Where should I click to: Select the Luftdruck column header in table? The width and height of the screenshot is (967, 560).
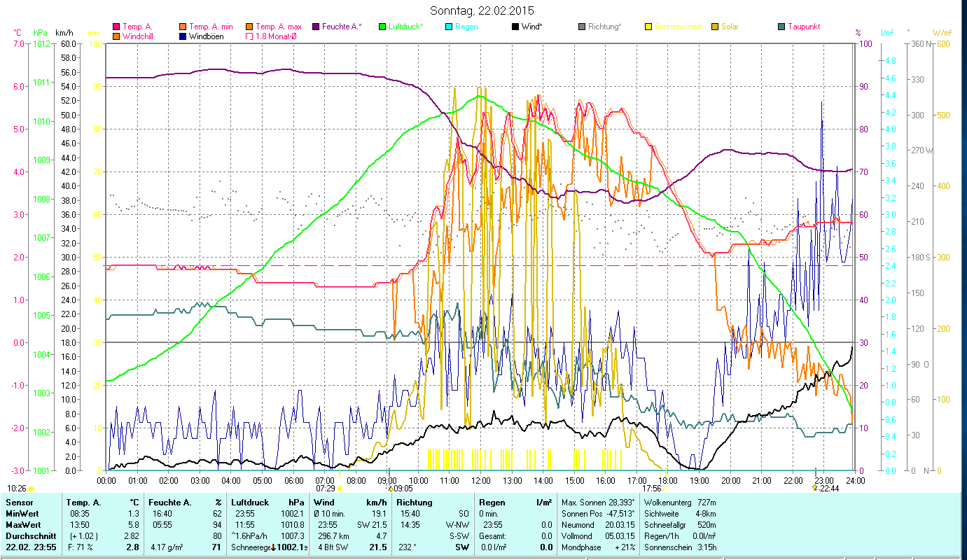[250, 503]
